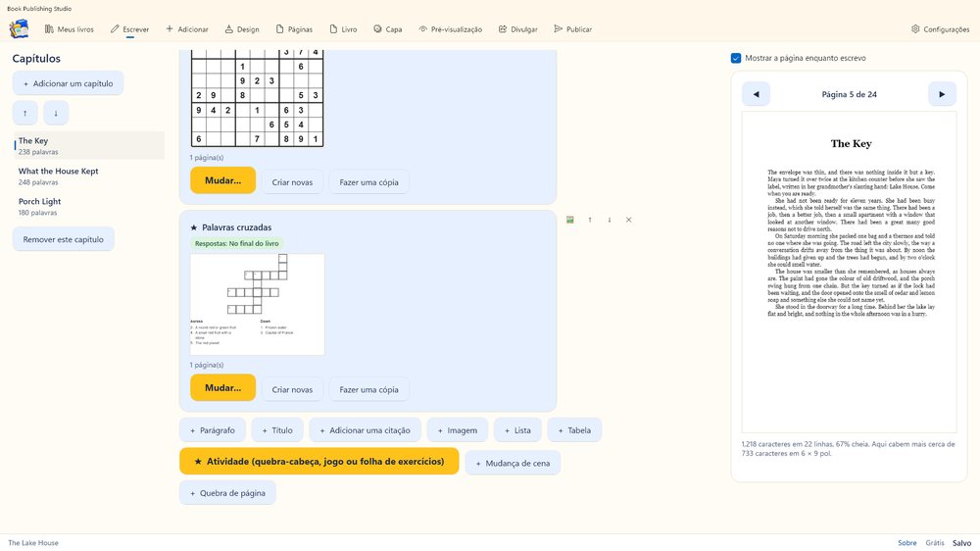The height and width of the screenshot is (551, 980).
Task: Go to the Design tab
Action: (242, 29)
